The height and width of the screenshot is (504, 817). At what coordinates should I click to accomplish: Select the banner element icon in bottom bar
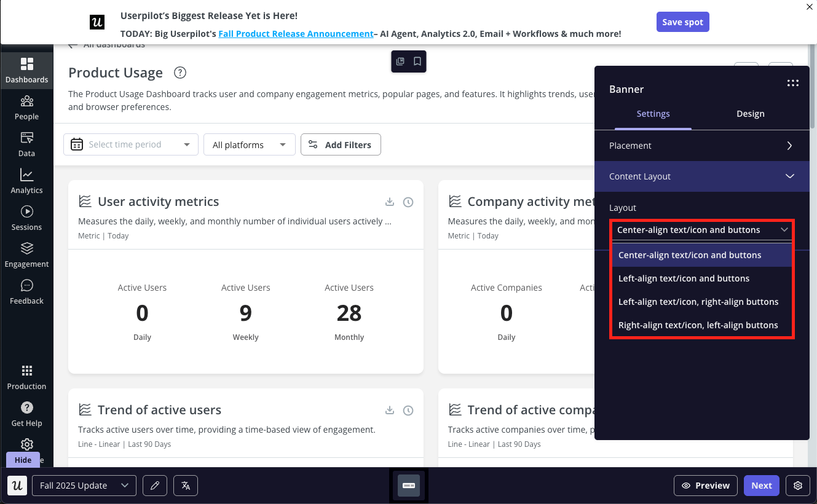pos(409,486)
